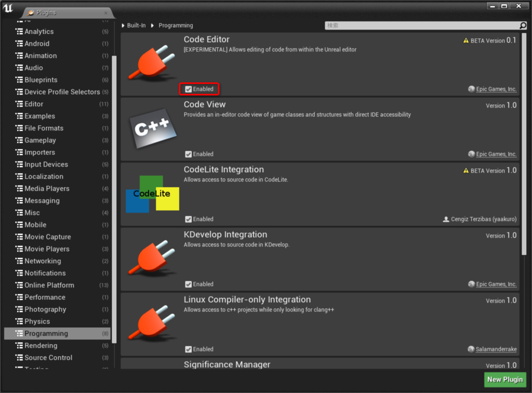Switch to the Plugins tab
Image resolution: width=532 pixels, height=393 pixels.
[68, 12]
